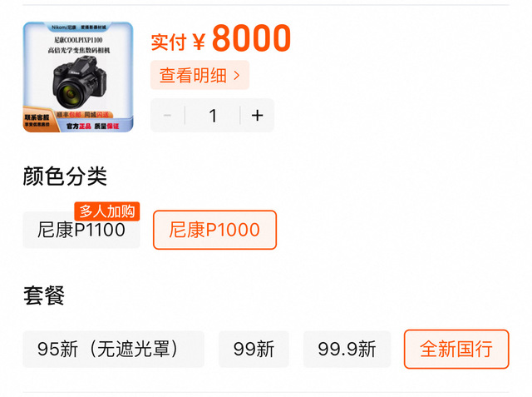Choose the 99.9新 condition package
This screenshot has width=532, height=397.
[x=347, y=349]
